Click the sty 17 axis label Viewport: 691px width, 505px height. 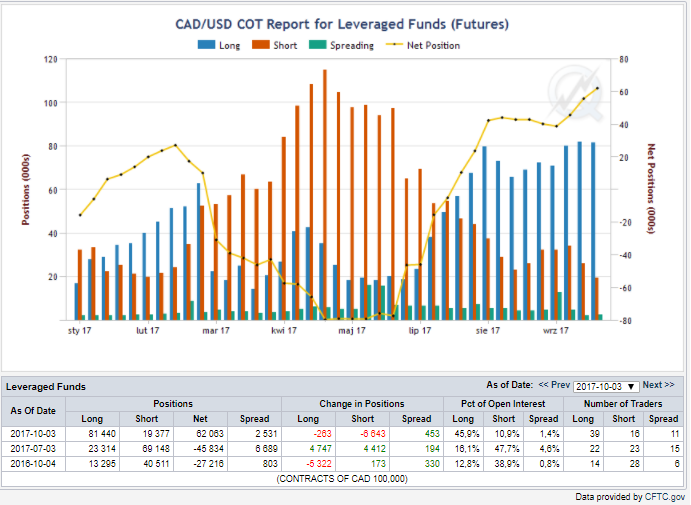80,330
